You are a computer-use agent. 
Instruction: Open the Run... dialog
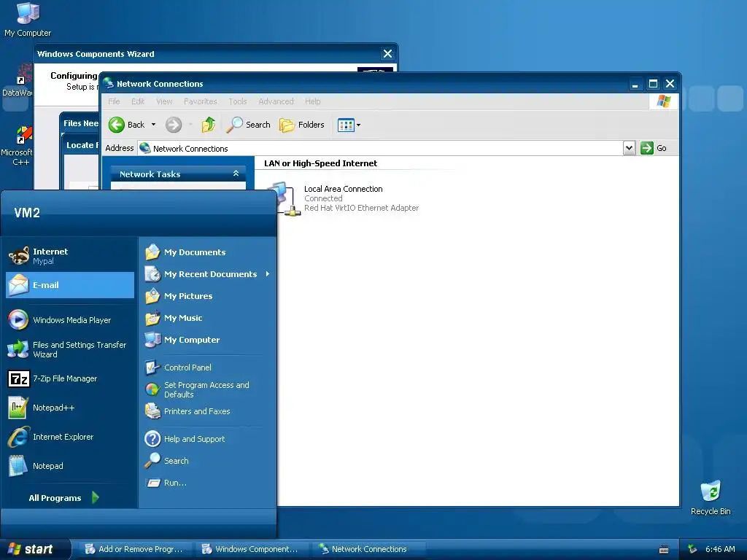[x=207, y=483]
